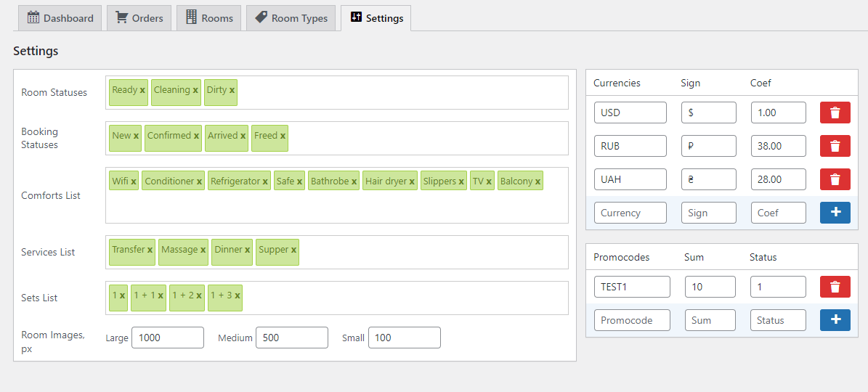Edit the USD currency name field
Viewport: 868px width, 392px height.
tap(630, 113)
